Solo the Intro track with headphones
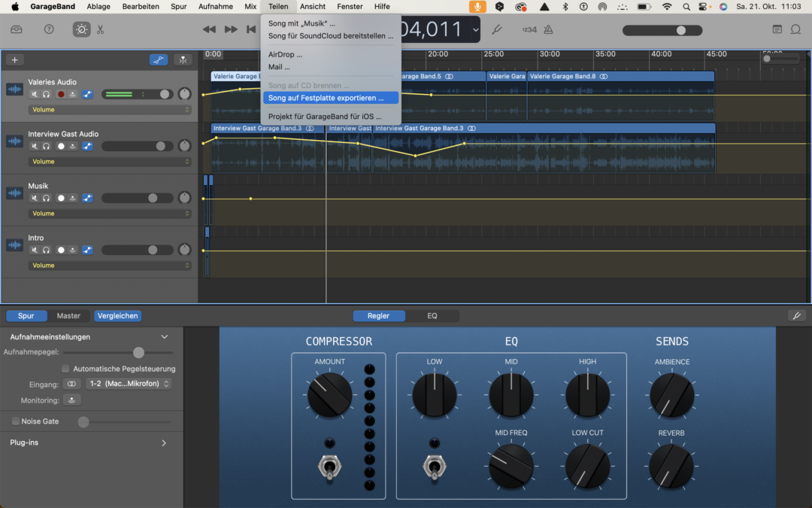The image size is (812, 508). pos(46,250)
